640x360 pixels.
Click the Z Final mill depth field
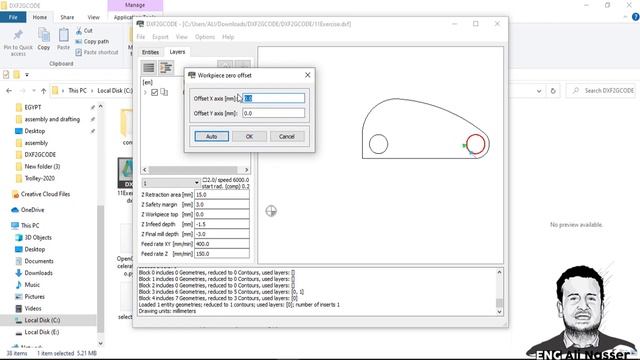(x=222, y=234)
